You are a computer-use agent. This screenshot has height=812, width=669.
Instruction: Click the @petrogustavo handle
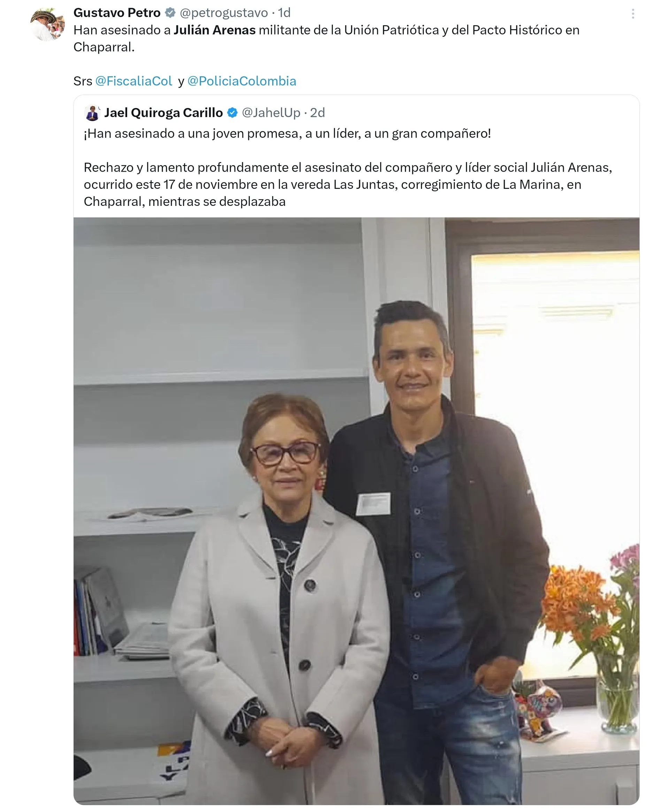click(x=223, y=13)
